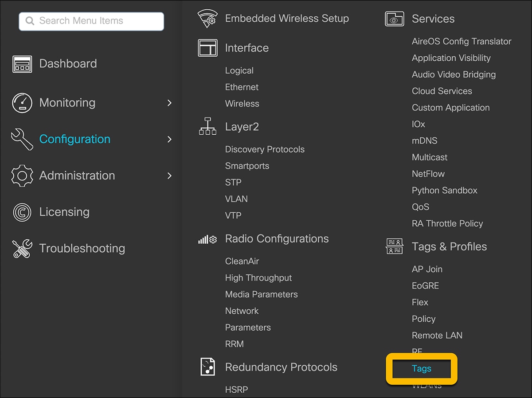Open Parameters under Radio Configurations
Screen dimensions: 532x398
click(248, 328)
